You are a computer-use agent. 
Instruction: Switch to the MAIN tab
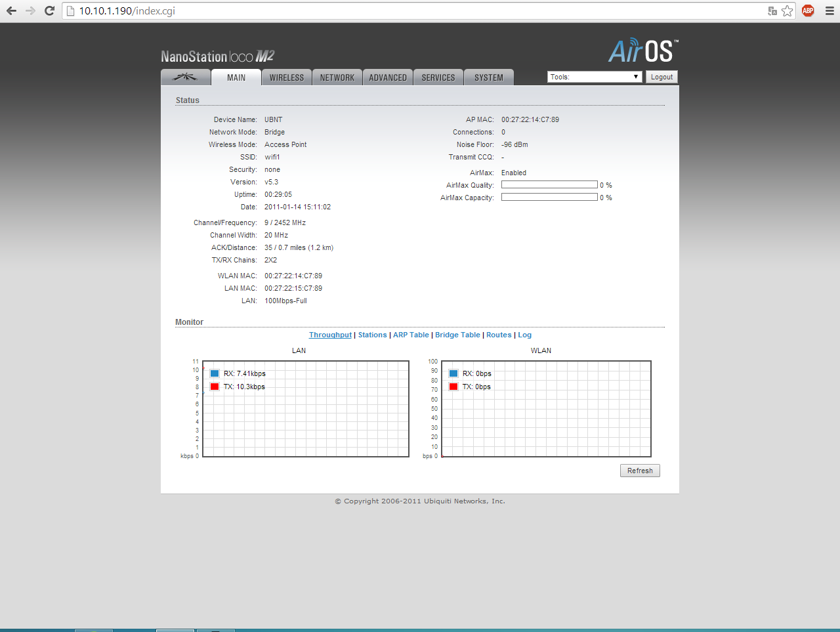pos(236,77)
